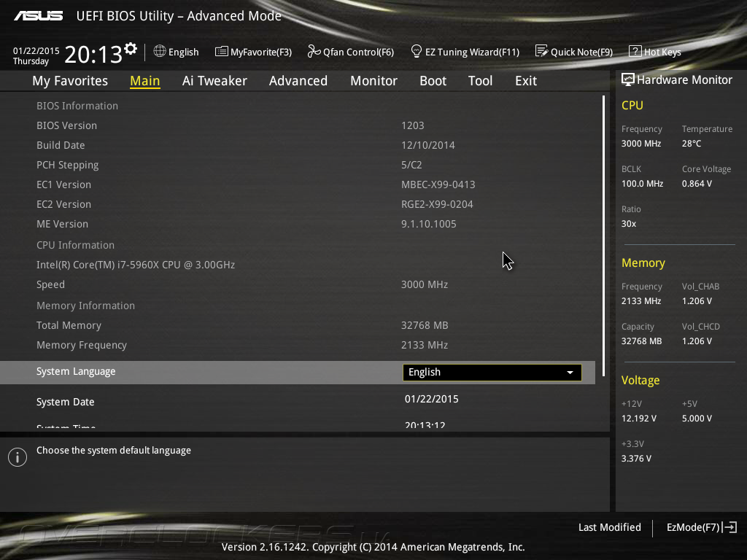Click the Hardware Monitor screen icon

(628, 79)
